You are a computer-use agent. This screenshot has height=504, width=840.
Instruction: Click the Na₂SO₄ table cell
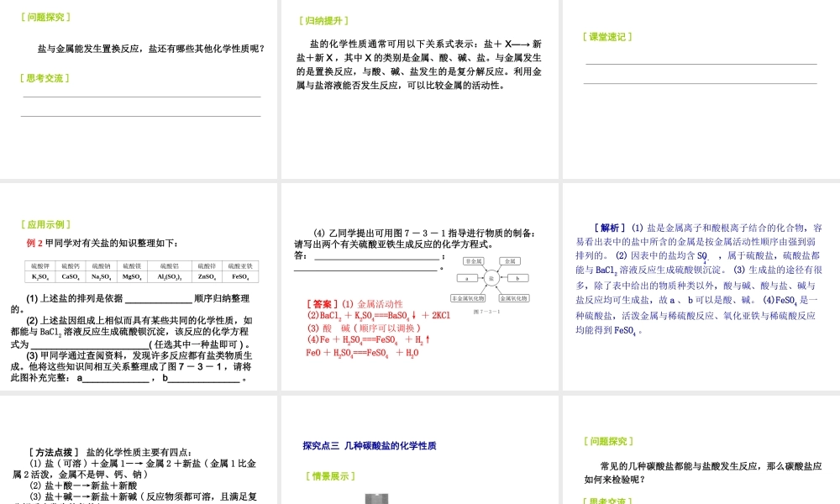tap(101, 277)
